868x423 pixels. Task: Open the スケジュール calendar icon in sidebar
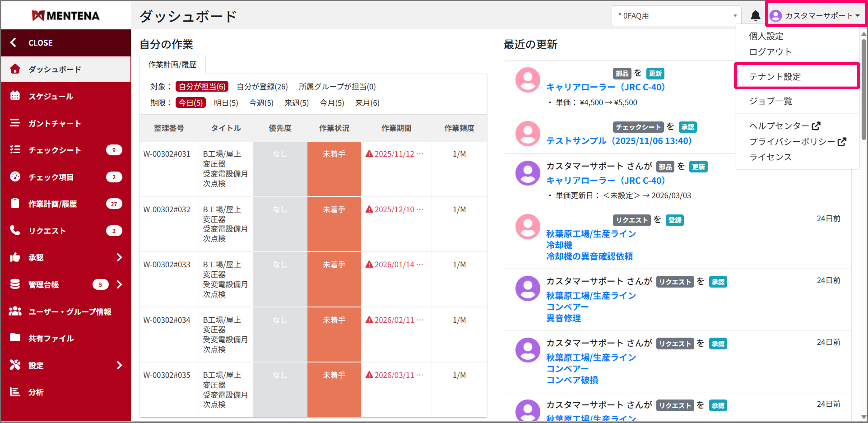15,96
